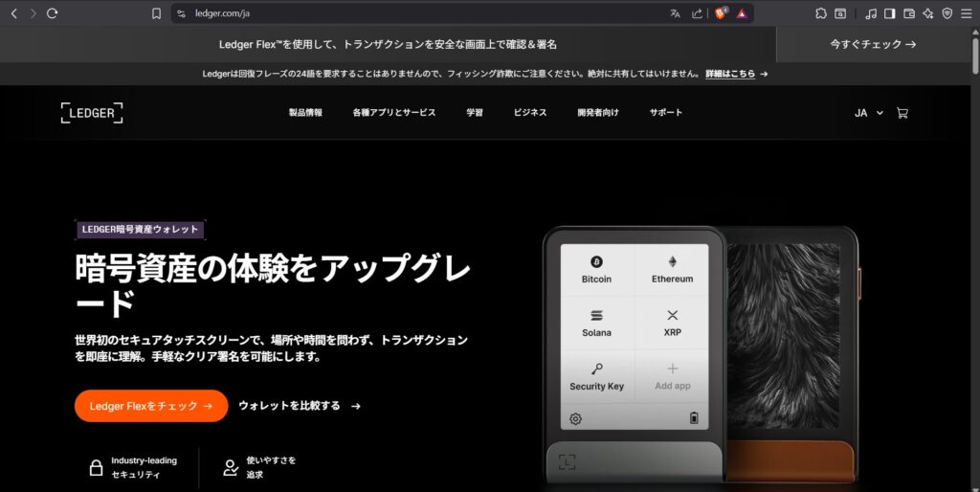Open the shopping cart icon

(902, 113)
